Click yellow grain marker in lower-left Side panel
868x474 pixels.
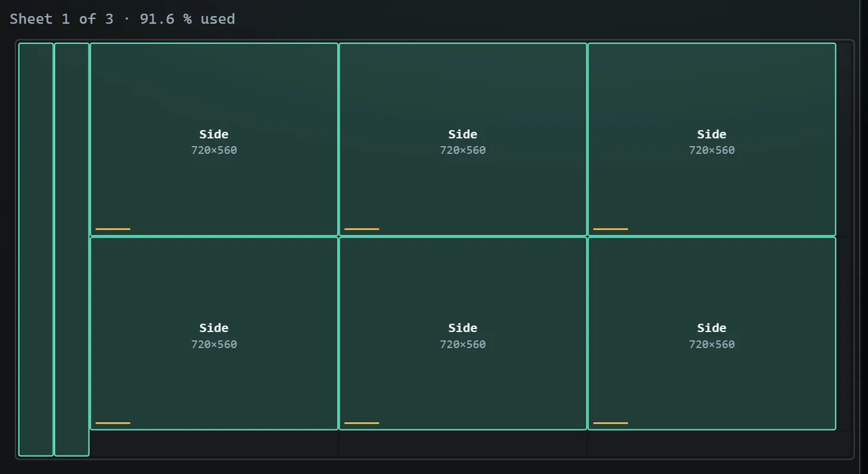pos(113,423)
